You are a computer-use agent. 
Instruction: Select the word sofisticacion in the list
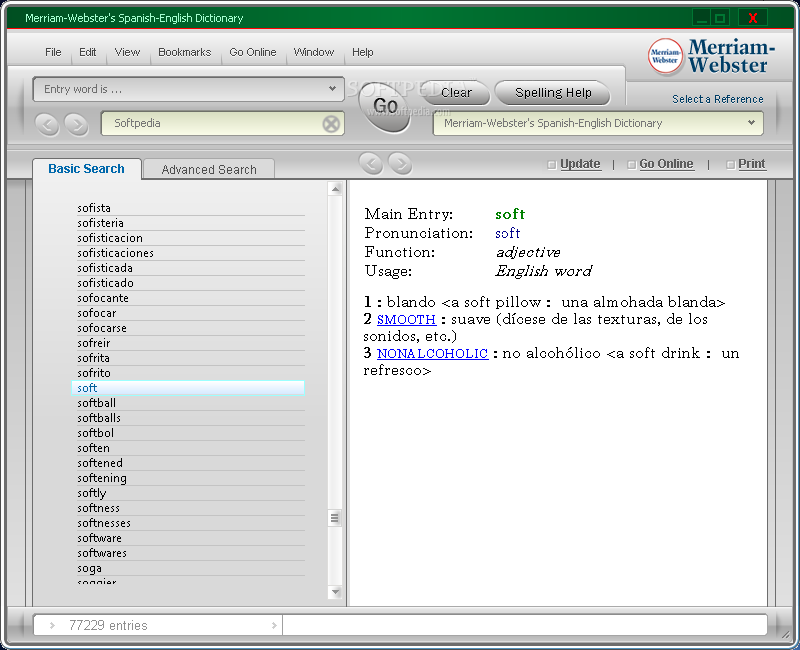click(191, 238)
